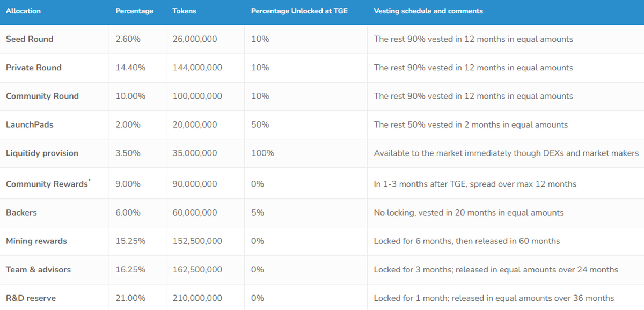This screenshot has width=644, height=310.
Task: Select the Private Round row label
Action: click(x=33, y=68)
